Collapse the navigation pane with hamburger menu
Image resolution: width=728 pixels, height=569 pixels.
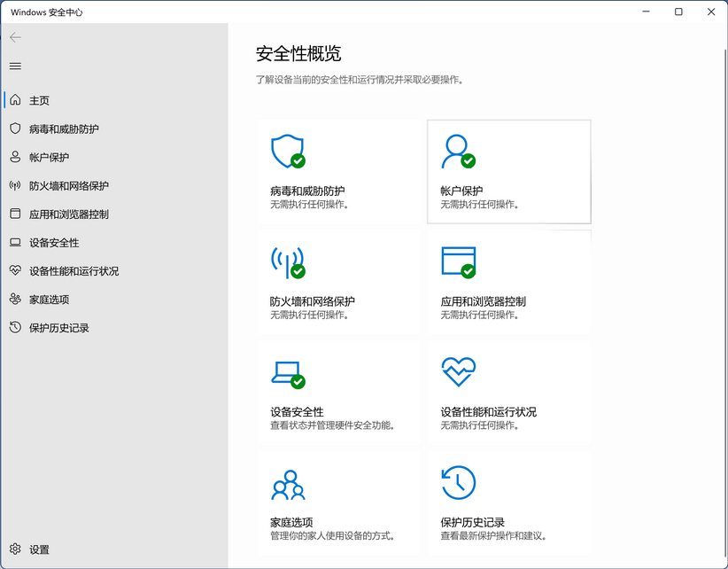click(14, 66)
